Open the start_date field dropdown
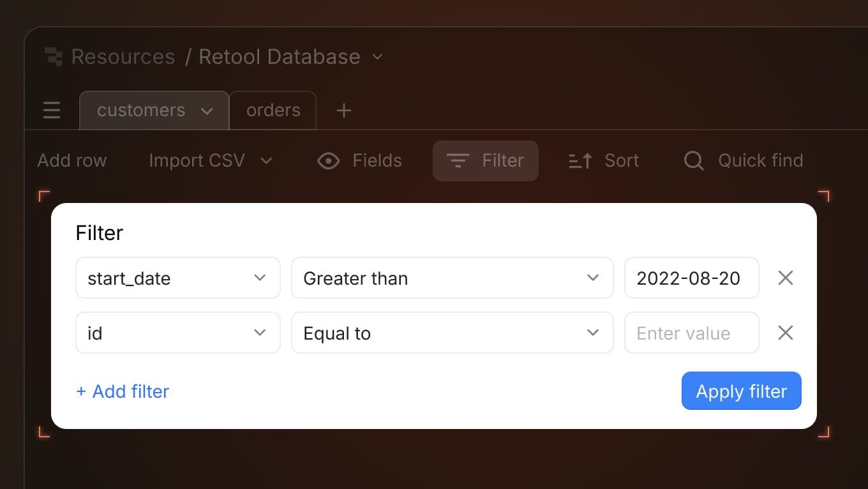868x489 pixels. click(178, 278)
